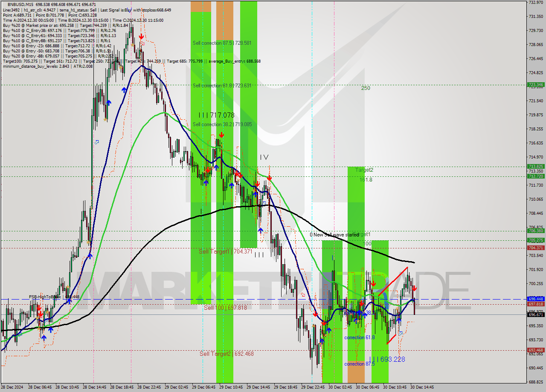Select the 'Sell correction 61.8 | 723.631' label
Viewport: 546px width, 392px height.
pyautogui.click(x=222, y=86)
